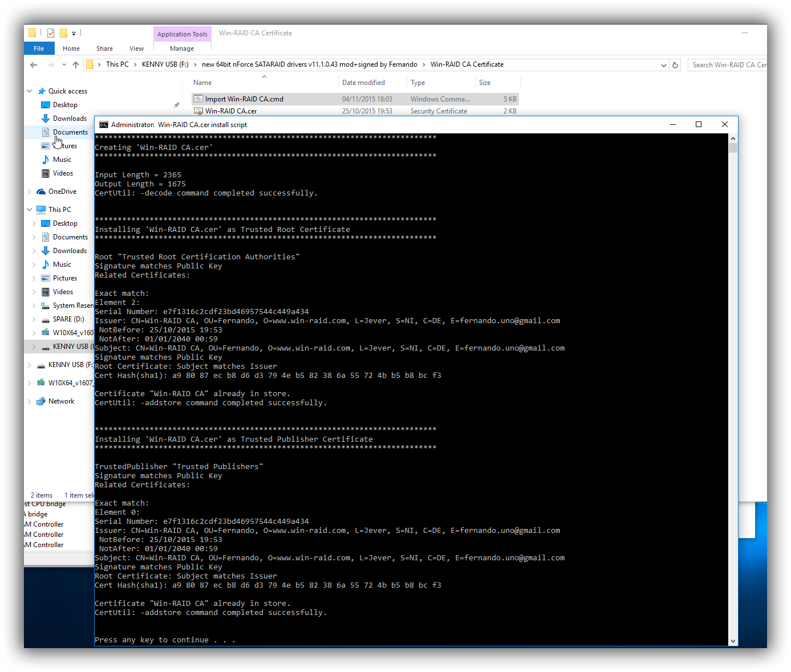This screenshot has width=791, height=672.
Task: Click the console scrollbar up arrow
Action: coord(733,139)
